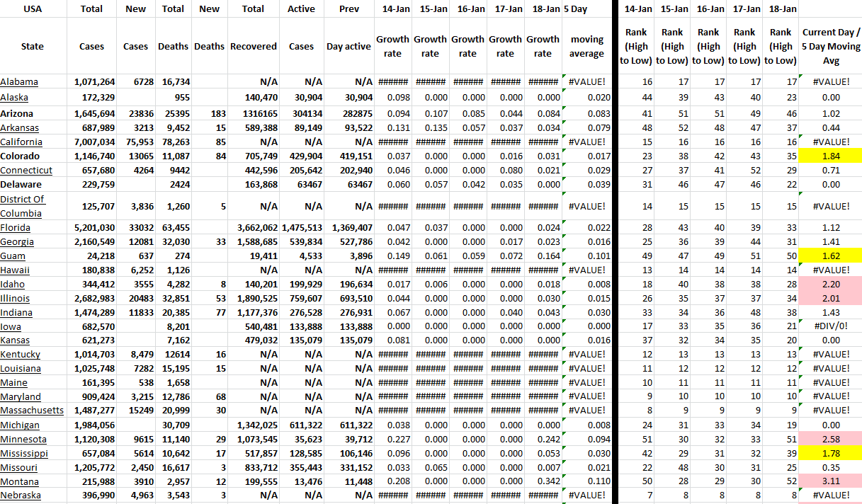Click the California hyperlink in State column
This screenshot has height=504, width=862.
tap(21, 142)
